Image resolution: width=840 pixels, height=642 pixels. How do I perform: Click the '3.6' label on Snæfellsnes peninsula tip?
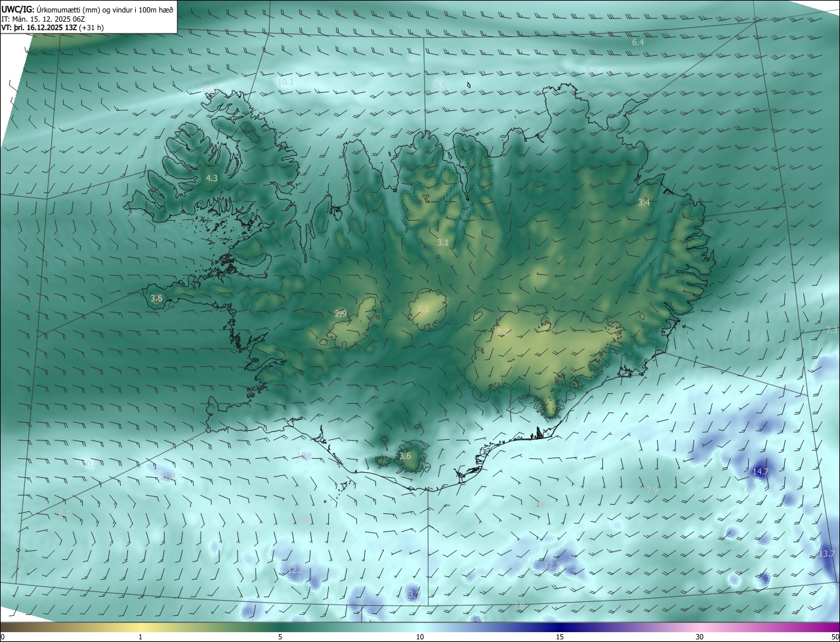156,298
